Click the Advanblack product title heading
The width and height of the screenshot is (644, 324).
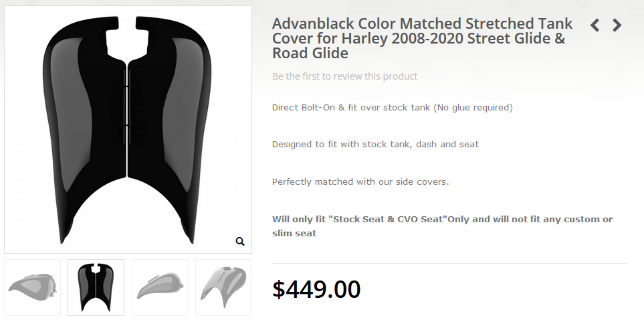[422, 39]
